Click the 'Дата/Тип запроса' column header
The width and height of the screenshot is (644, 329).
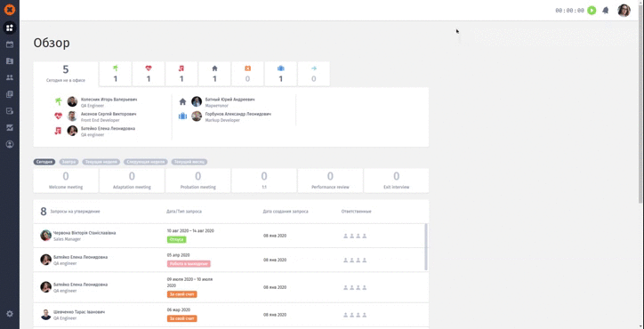(184, 212)
